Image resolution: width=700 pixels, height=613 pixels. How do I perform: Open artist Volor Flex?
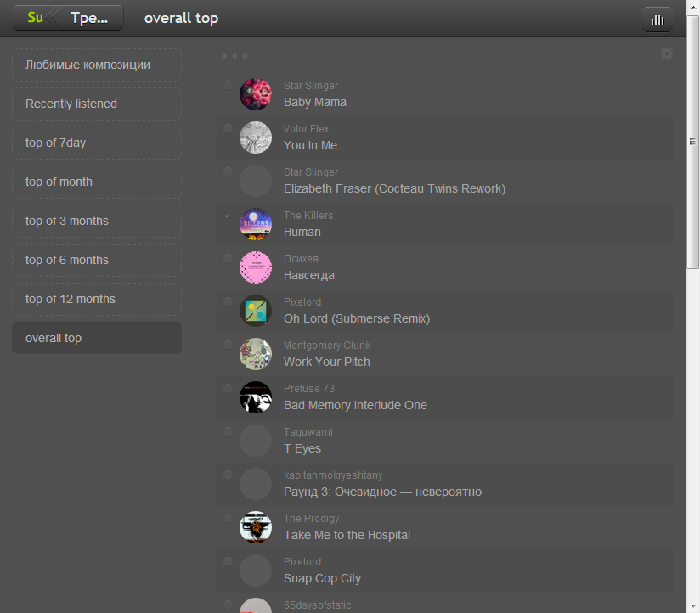tap(306, 129)
